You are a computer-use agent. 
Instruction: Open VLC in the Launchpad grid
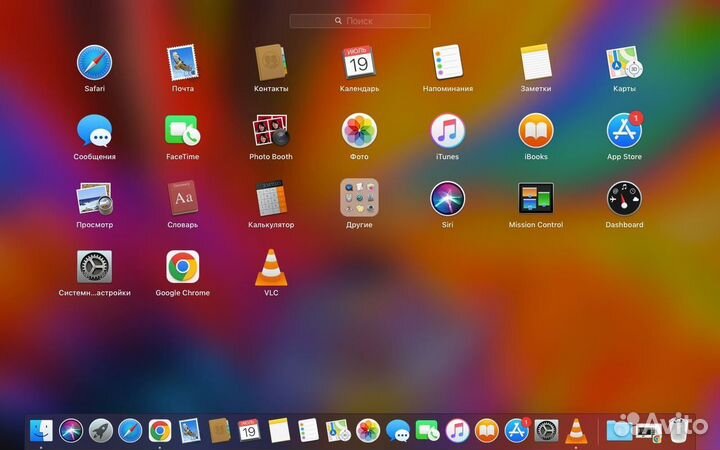[x=271, y=267]
